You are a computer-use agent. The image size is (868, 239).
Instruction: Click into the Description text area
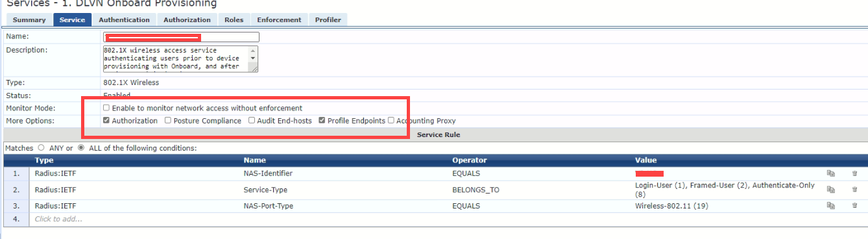click(180, 58)
